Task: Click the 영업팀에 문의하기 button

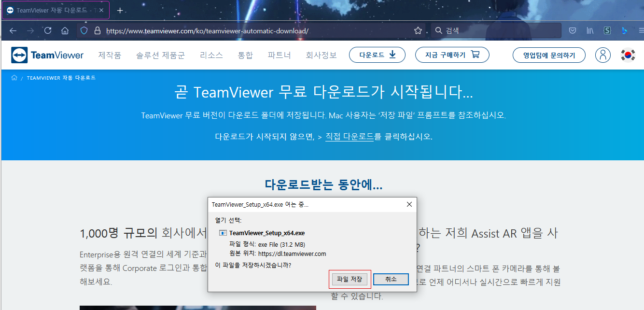Action: click(549, 55)
